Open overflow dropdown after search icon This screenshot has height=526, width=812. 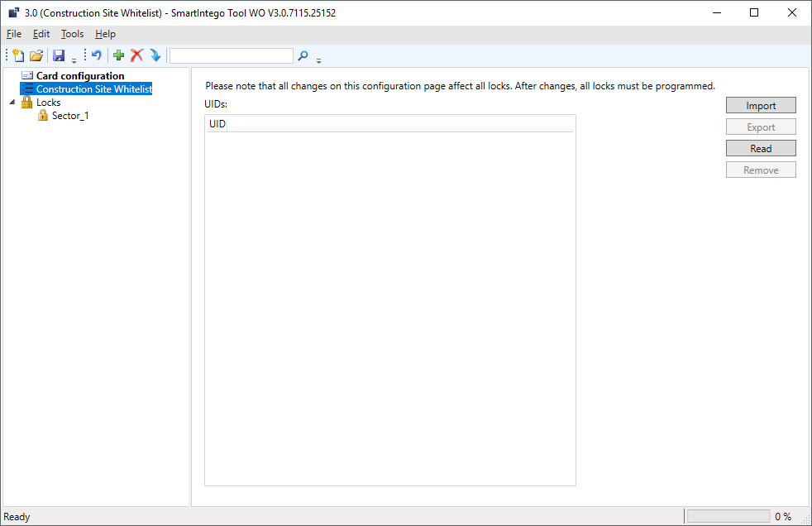click(318, 59)
